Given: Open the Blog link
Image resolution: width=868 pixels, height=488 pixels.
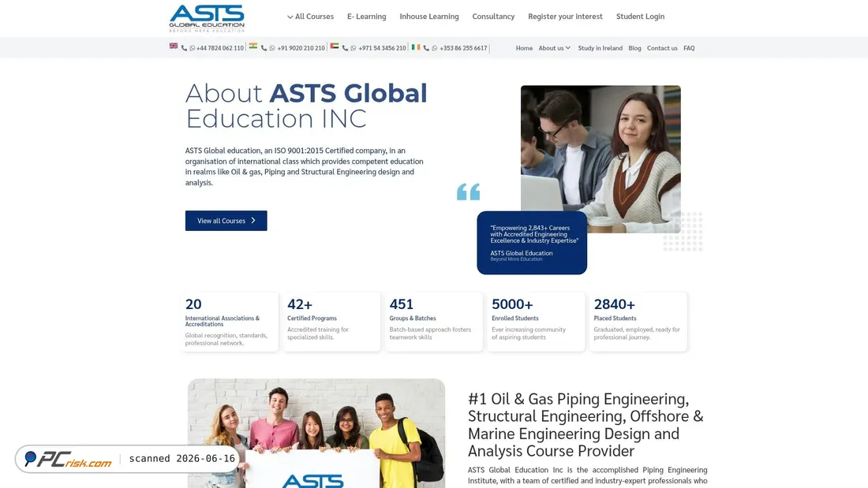Looking at the screenshot, I should tap(634, 48).
